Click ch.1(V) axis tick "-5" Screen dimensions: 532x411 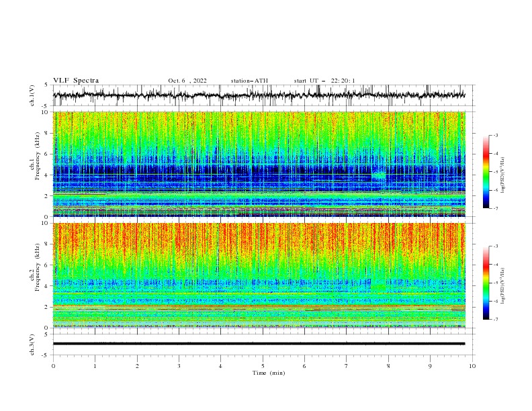click(45, 106)
